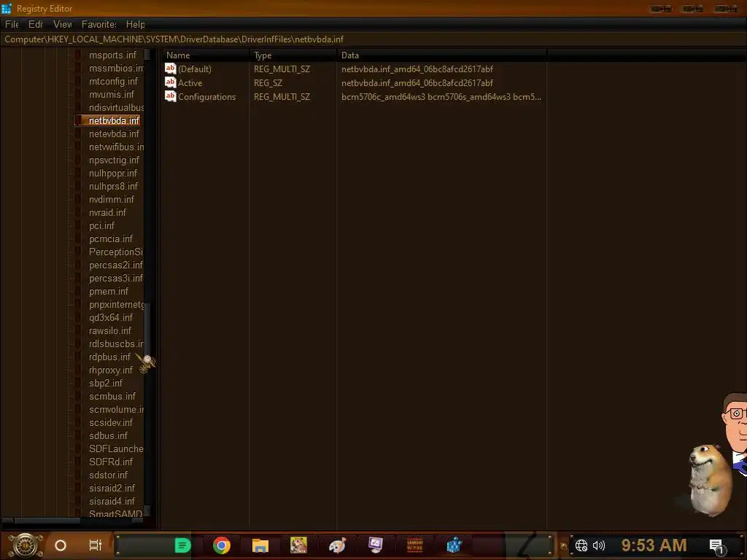
Task: Select the pmem.inf key
Action: (109, 292)
